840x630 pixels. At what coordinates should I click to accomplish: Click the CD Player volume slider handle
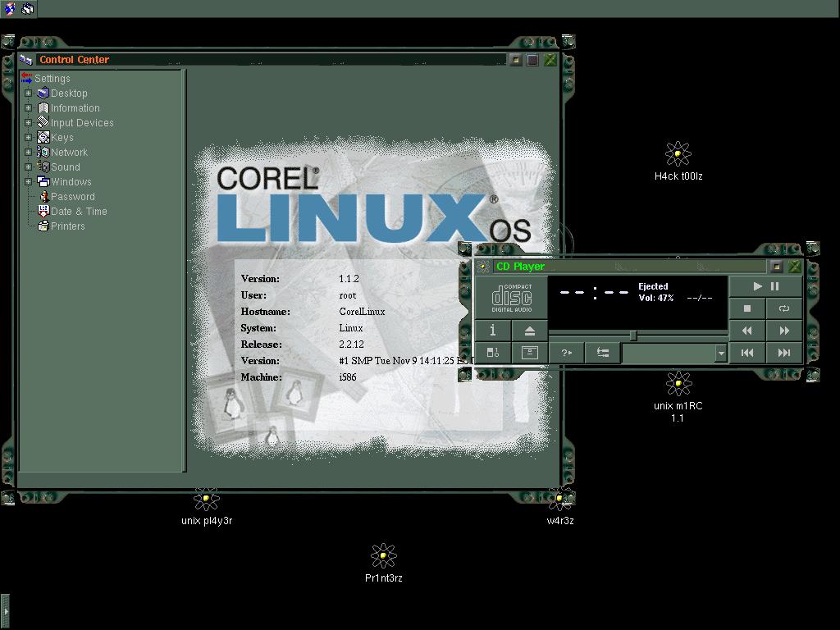pyautogui.click(x=633, y=336)
